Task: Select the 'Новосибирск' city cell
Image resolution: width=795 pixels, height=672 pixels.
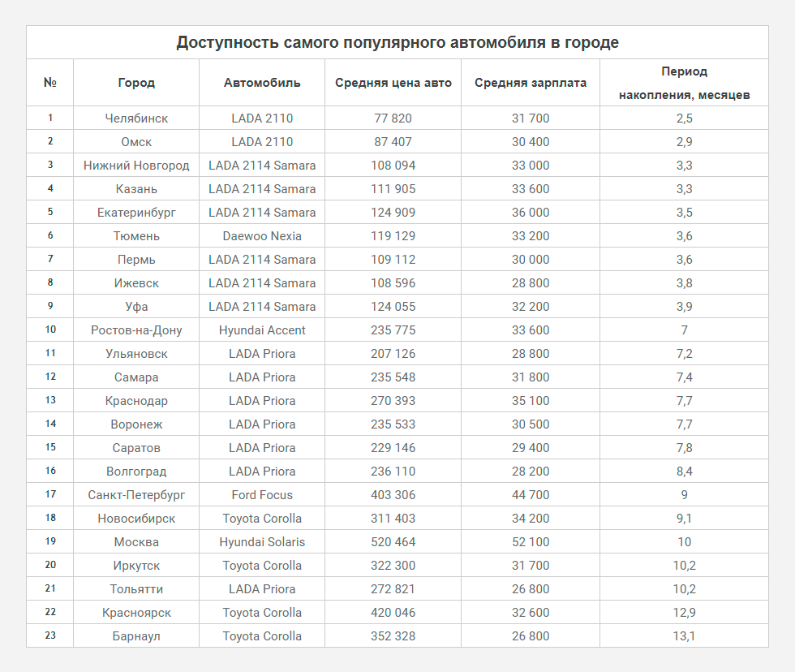Action: (x=136, y=519)
